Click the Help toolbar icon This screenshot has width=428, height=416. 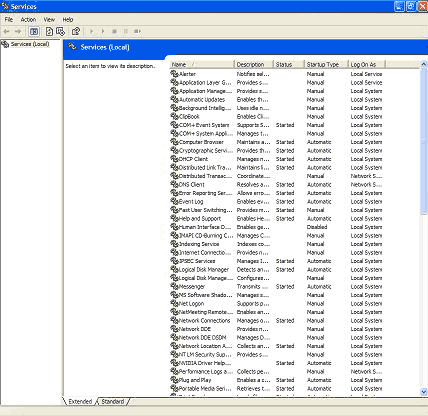point(76,31)
